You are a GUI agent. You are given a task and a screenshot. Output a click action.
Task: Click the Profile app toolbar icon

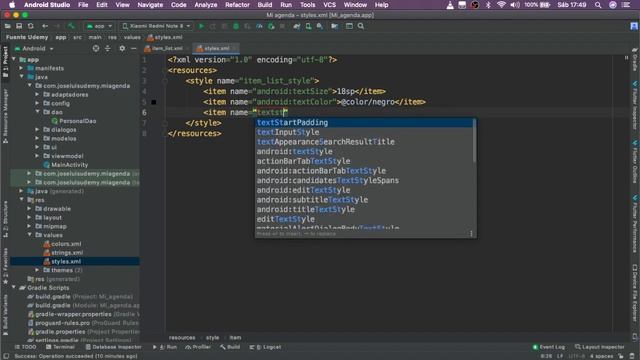[x=259, y=26]
